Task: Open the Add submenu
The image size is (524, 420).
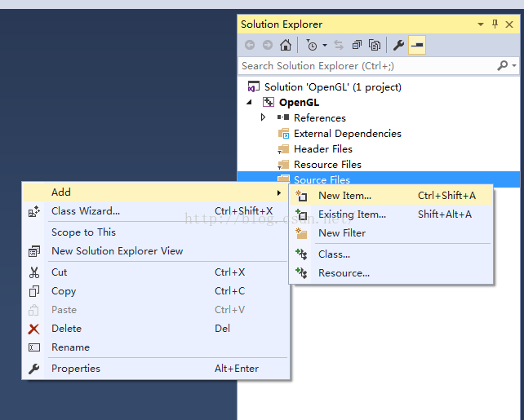Action: (155, 192)
